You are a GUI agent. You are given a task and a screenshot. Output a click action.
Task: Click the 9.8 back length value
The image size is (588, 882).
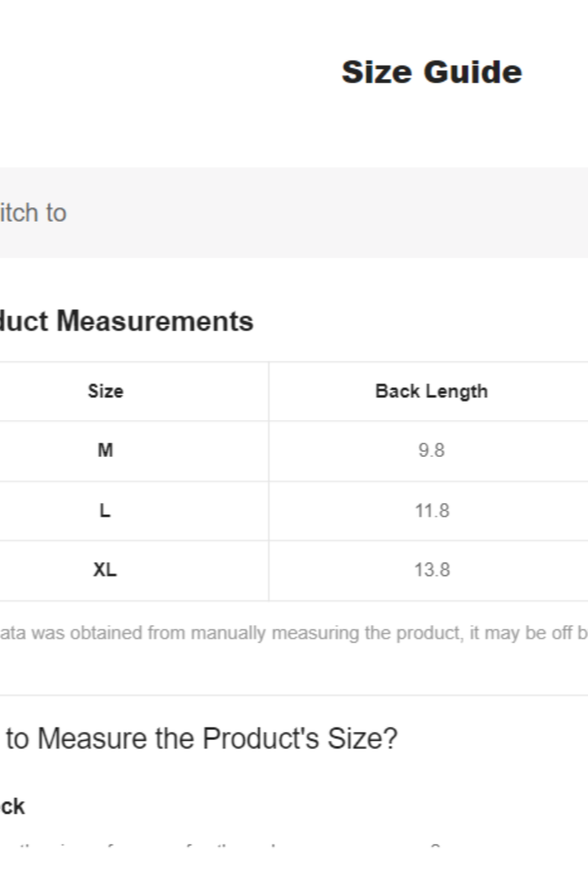[431, 450]
